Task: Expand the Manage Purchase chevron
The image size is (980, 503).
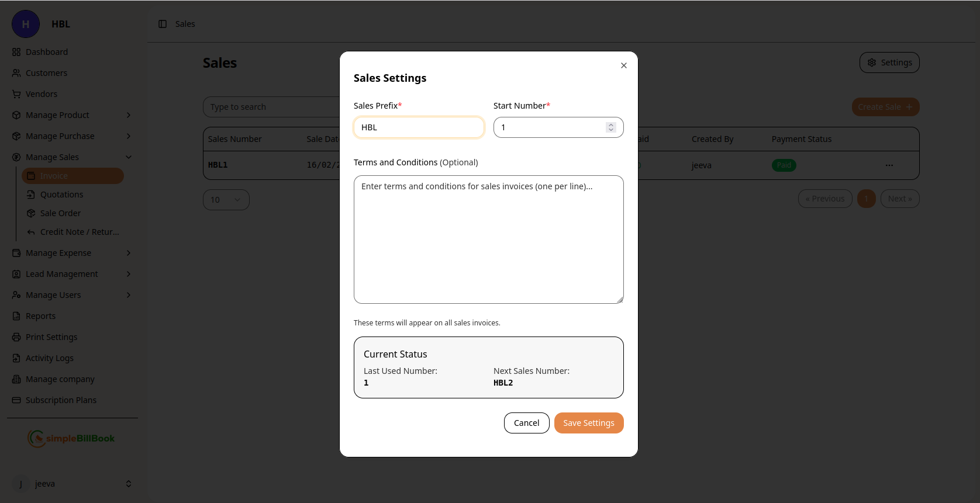Action: 129,136
